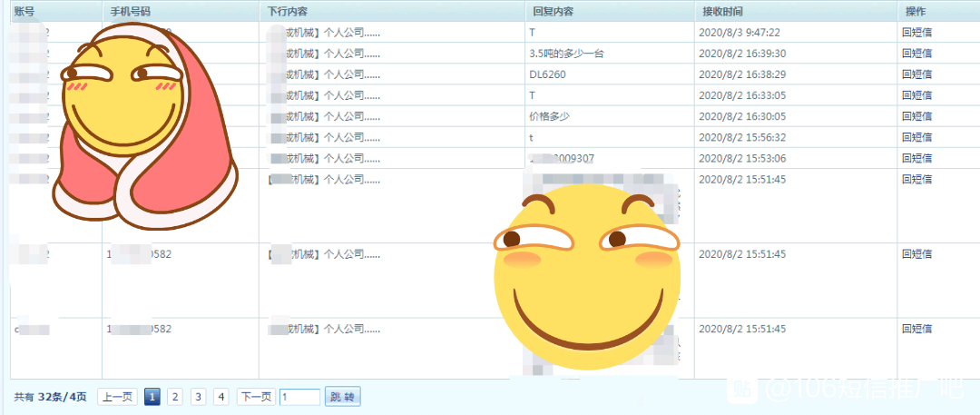Click 回短信 for the 16:39:30 message row

point(916,54)
